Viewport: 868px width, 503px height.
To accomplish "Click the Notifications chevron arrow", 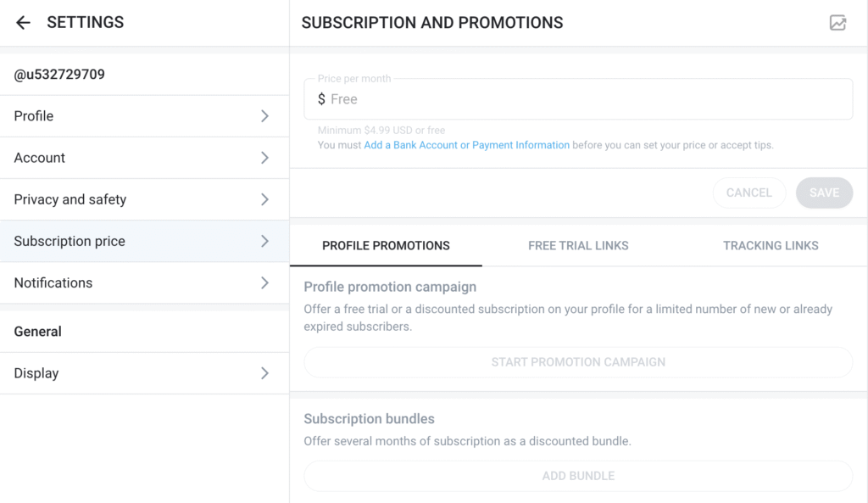I will pyautogui.click(x=264, y=282).
